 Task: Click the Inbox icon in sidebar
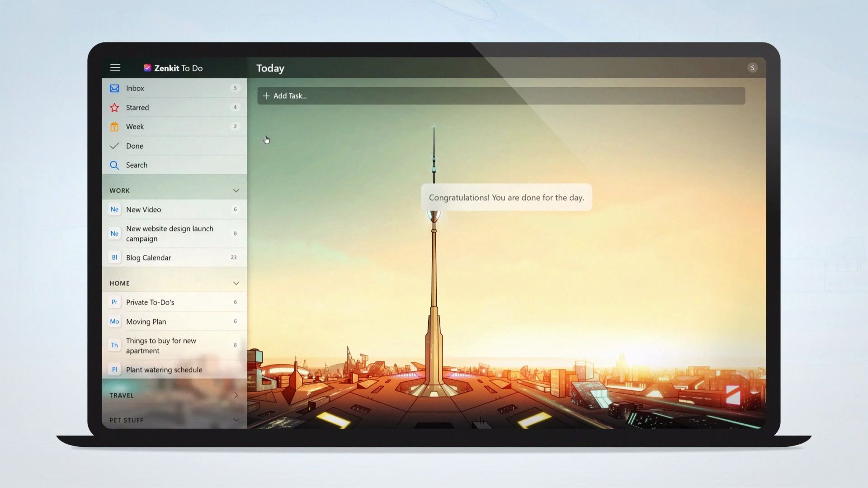(114, 88)
